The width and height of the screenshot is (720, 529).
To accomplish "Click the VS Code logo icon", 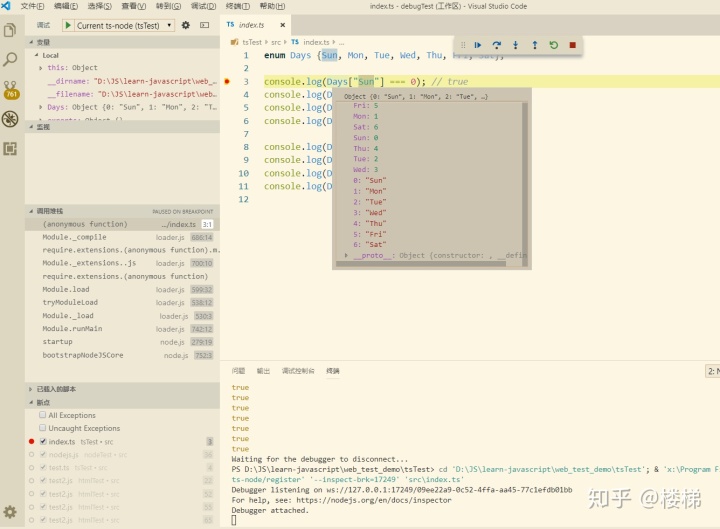I will [x=6, y=6].
